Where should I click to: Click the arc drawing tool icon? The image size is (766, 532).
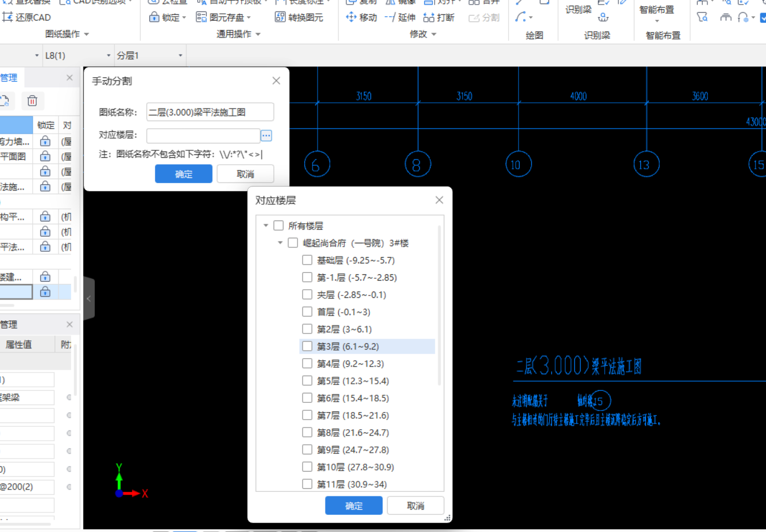520,17
